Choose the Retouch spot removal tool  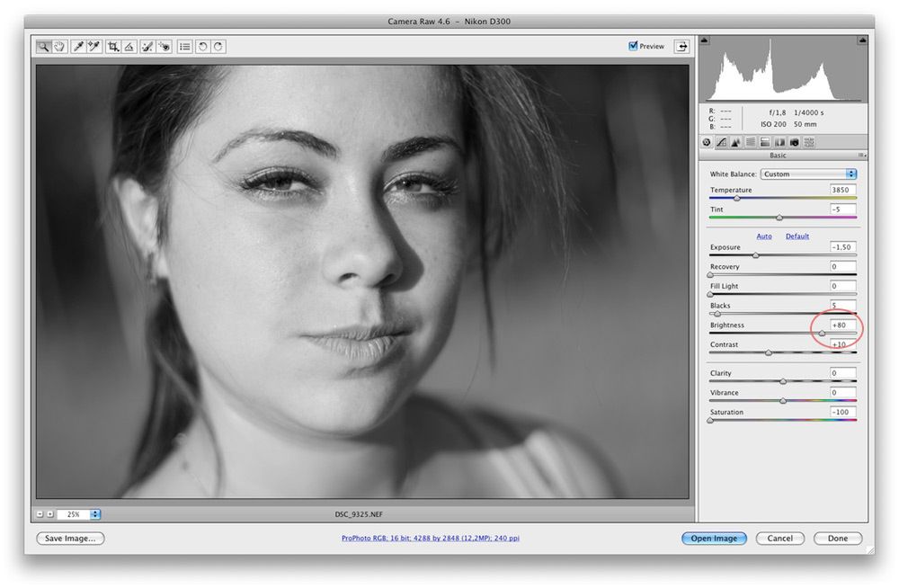pos(148,47)
